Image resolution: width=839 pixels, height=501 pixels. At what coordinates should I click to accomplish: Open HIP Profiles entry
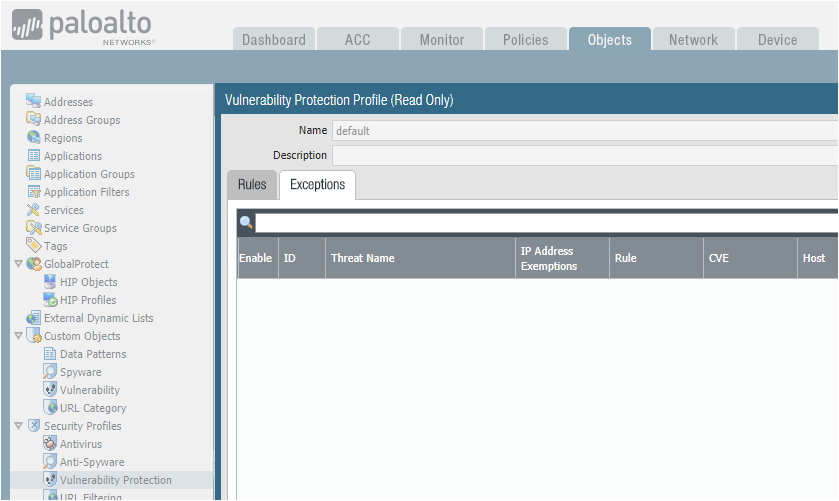88,300
